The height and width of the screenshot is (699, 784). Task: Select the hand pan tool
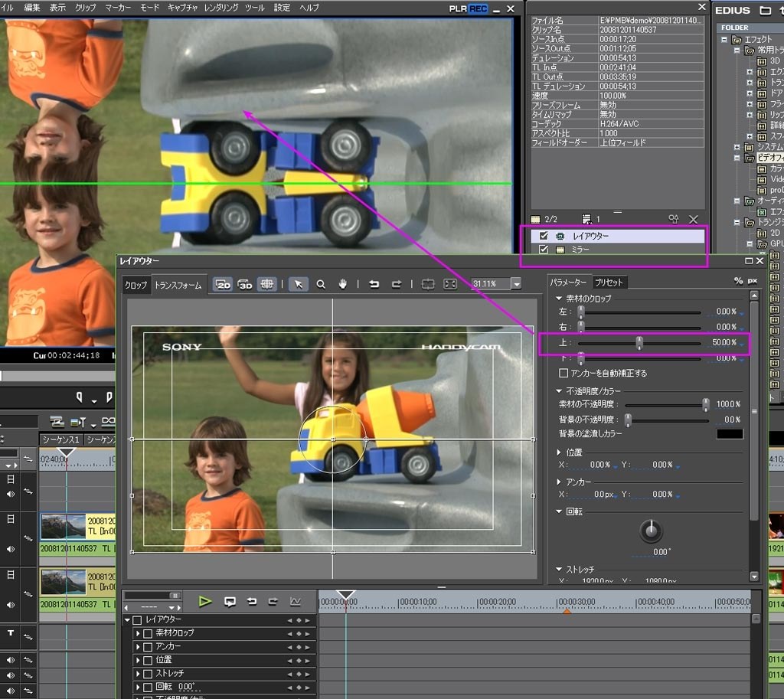(343, 284)
